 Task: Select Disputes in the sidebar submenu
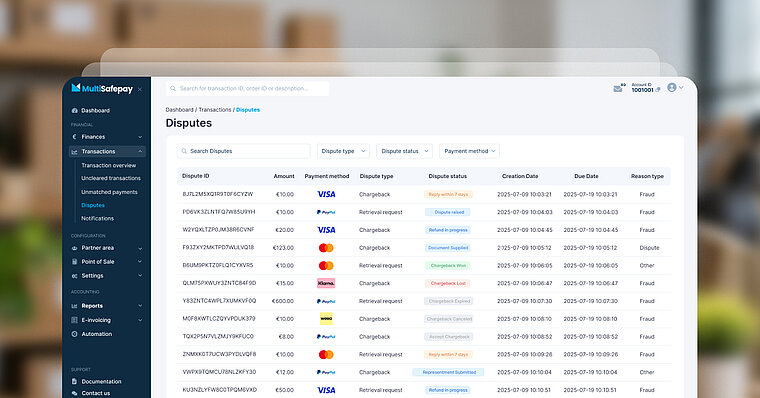pos(93,205)
